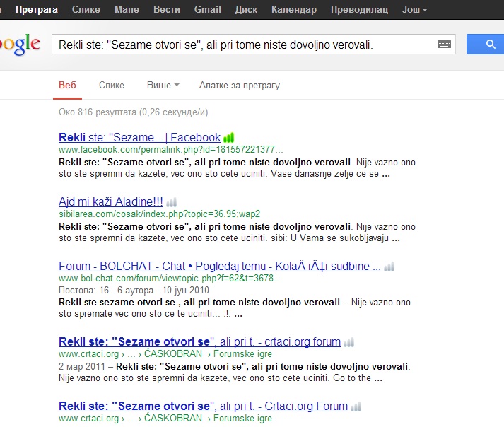Viewport: 504px width, 427px height.
Task: Click the green rating bars beside Facebook result
Action: point(229,138)
